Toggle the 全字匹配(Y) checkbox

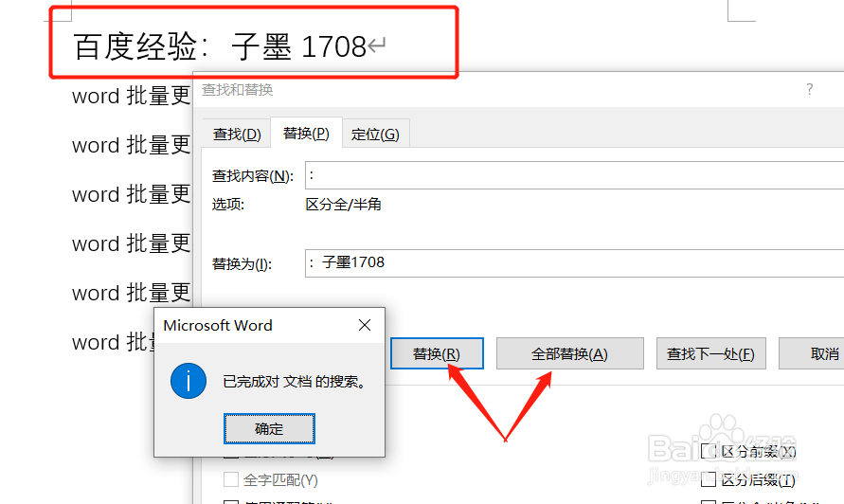(x=231, y=479)
